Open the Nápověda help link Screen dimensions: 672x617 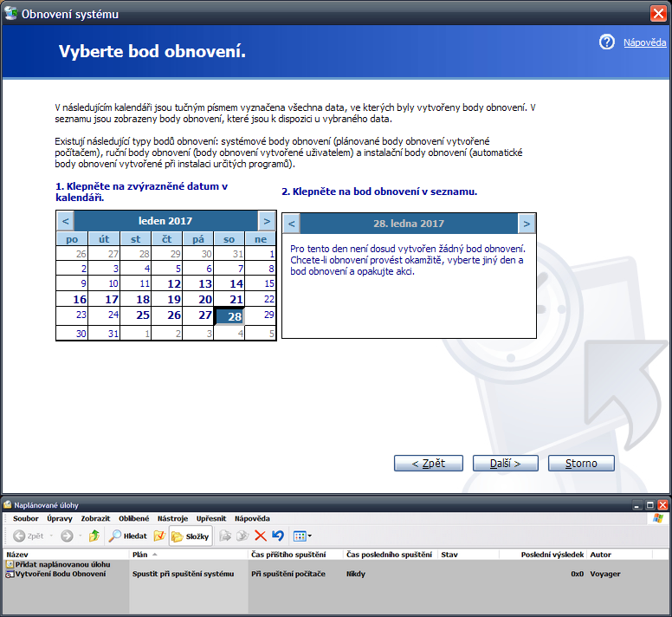[644, 42]
